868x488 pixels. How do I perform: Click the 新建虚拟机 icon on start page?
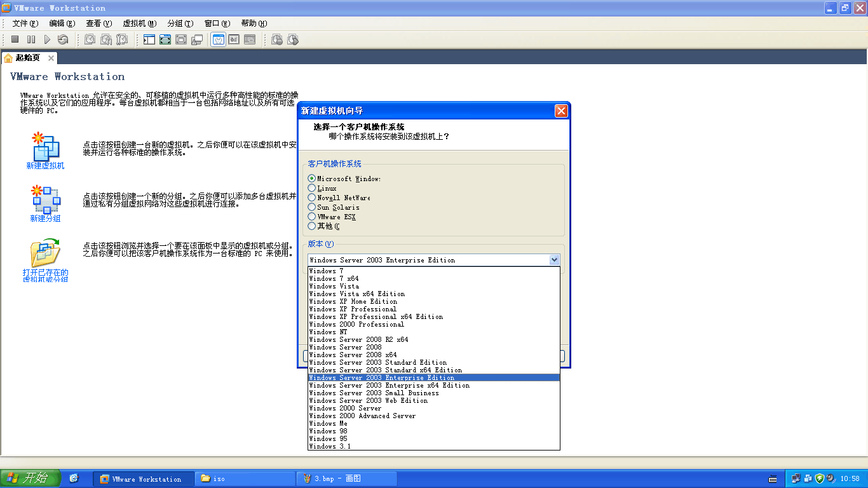pyautogui.click(x=45, y=146)
